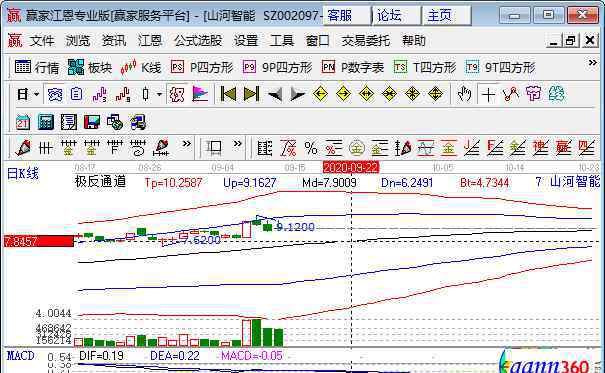The image size is (605, 373).
Task: Toggle the 权 adjusted-price button
Action: click(x=177, y=94)
